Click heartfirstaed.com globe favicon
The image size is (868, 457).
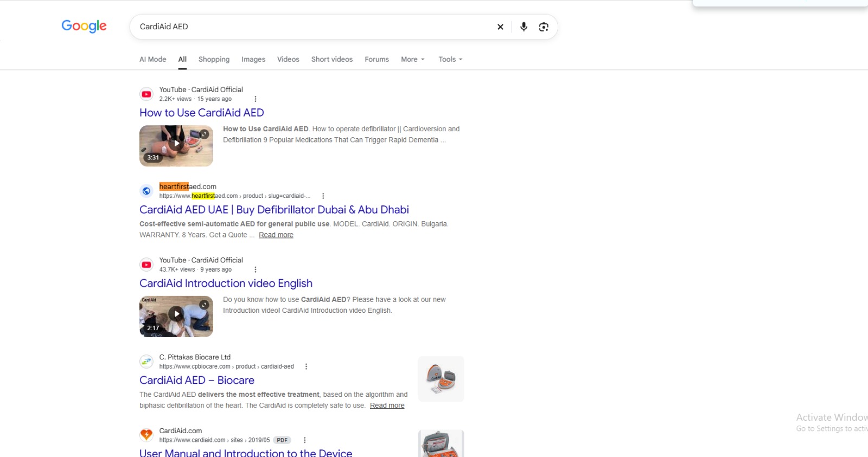[x=146, y=191]
